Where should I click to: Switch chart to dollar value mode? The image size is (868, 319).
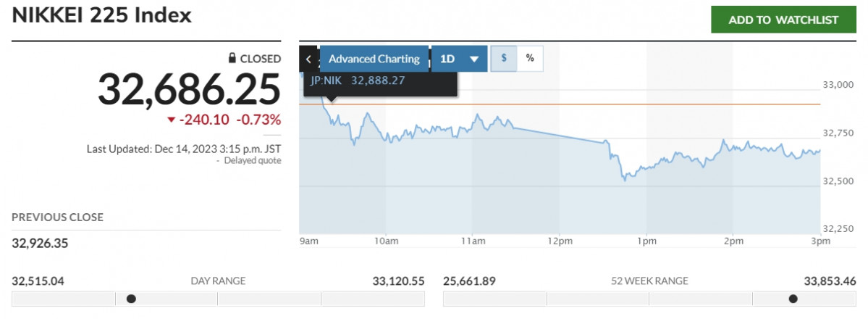tap(504, 58)
